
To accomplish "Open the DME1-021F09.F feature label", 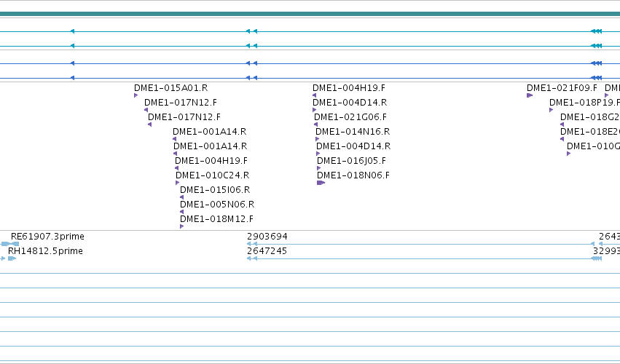I will pos(562,88).
